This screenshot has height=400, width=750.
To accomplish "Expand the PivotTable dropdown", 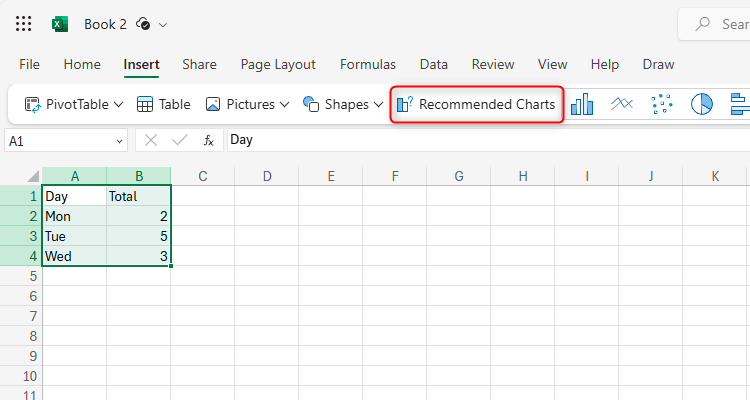I will tap(118, 104).
